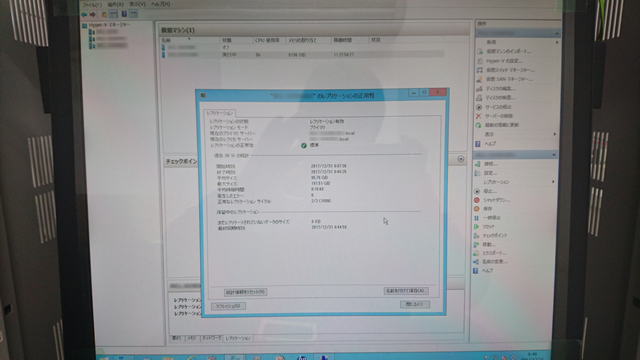The height and width of the screenshot is (360, 640).
Task: Select the Hyper-V マネージャー tree root
Action: pos(109,25)
